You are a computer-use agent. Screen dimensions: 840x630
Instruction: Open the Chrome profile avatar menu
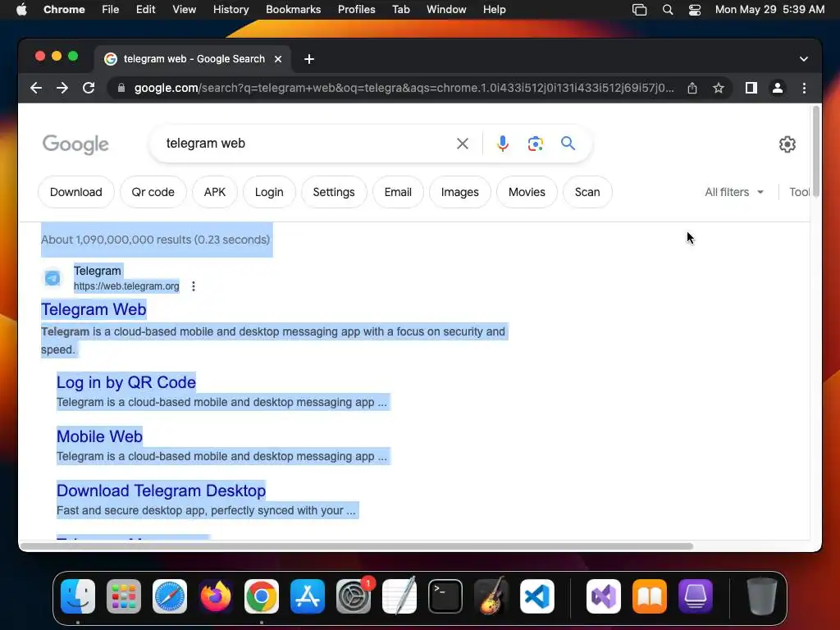click(778, 88)
